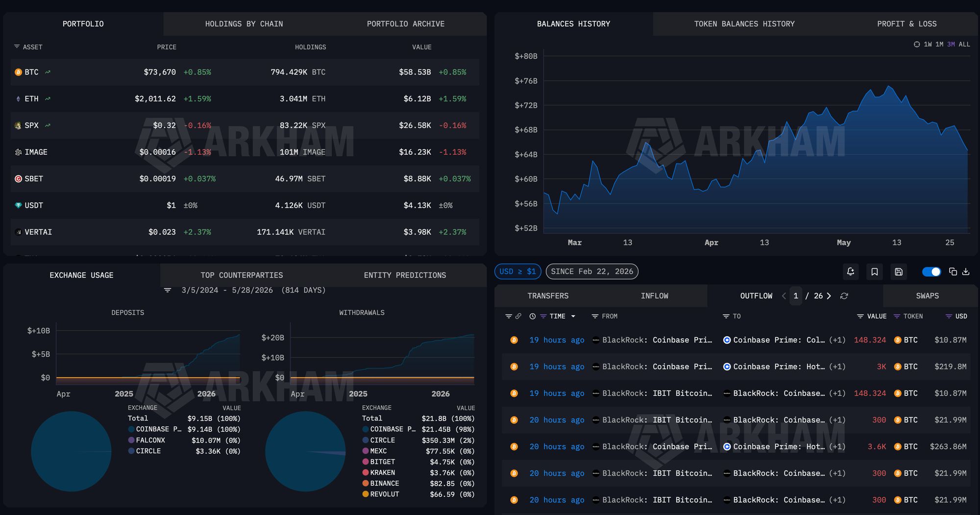The width and height of the screenshot is (980, 515).
Task: Open the Entity Predictions tab
Action: [x=405, y=275]
